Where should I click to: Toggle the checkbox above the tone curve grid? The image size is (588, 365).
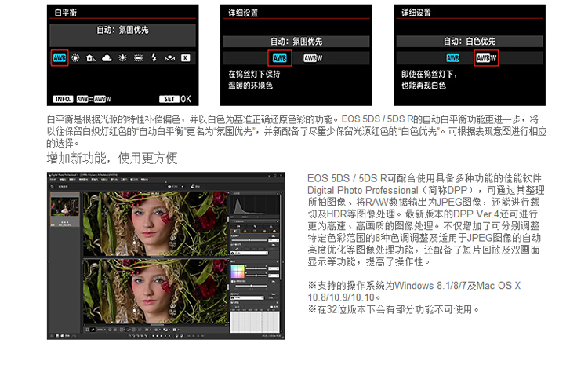click(x=272, y=307)
